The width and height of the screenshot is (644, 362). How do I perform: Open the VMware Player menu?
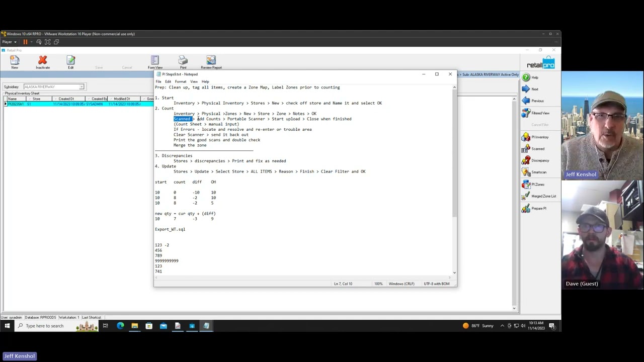point(9,42)
